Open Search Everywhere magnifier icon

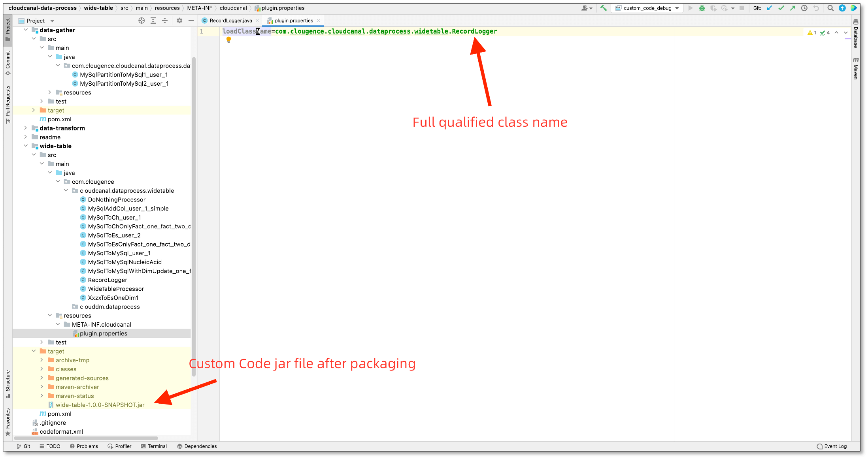click(x=830, y=8)
